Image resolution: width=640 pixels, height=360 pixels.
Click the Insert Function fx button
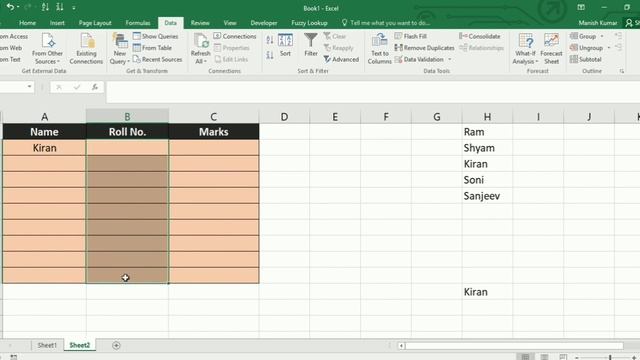pos(95,87)
